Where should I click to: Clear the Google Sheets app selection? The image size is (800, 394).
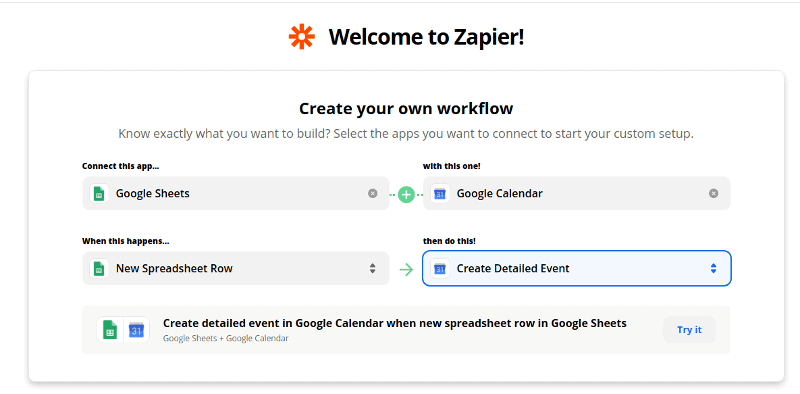(x=373, y=193)
